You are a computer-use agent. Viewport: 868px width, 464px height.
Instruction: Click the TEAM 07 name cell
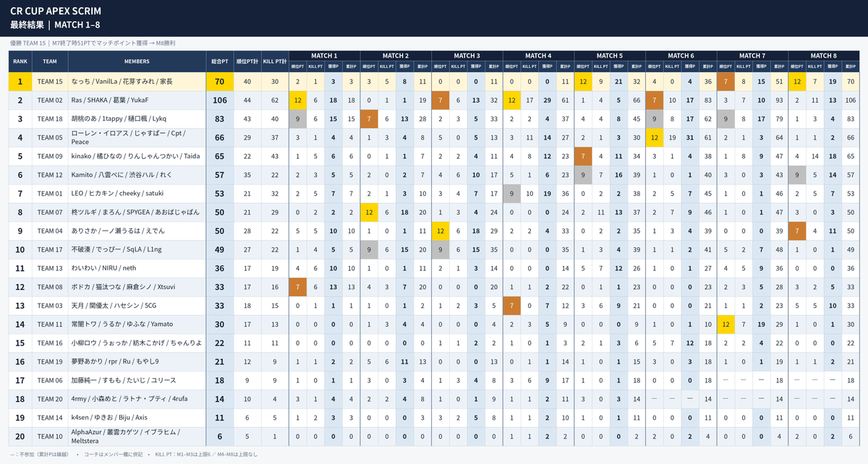[x=50, y=212]
